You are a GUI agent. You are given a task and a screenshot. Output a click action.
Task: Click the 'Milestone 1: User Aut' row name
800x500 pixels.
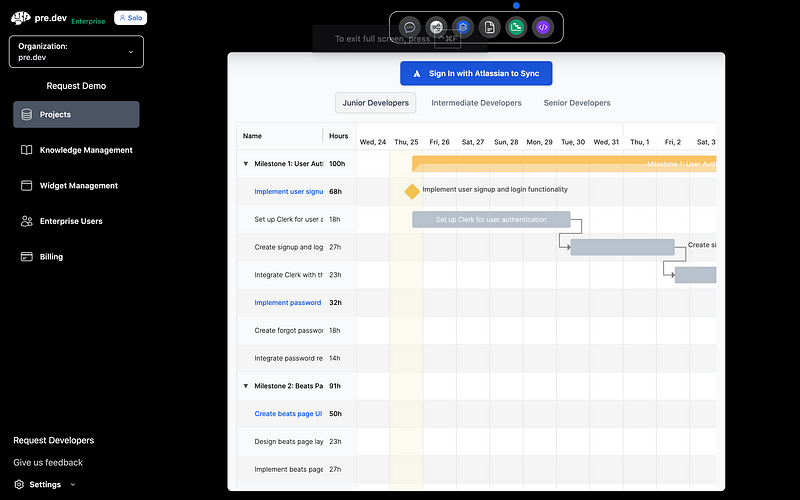[289, 164]
